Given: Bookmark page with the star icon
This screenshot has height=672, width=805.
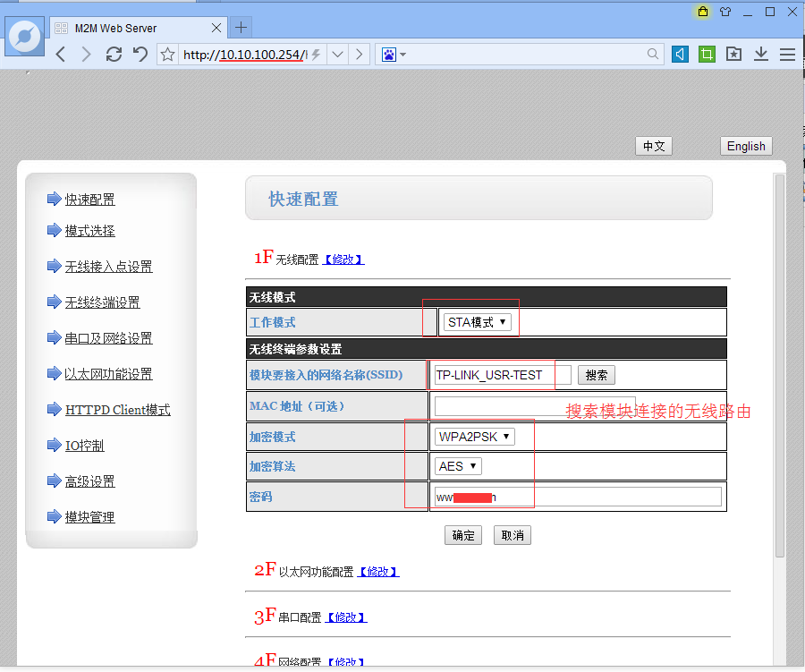Looking at the screenshot, I should [x=167, y=55].
